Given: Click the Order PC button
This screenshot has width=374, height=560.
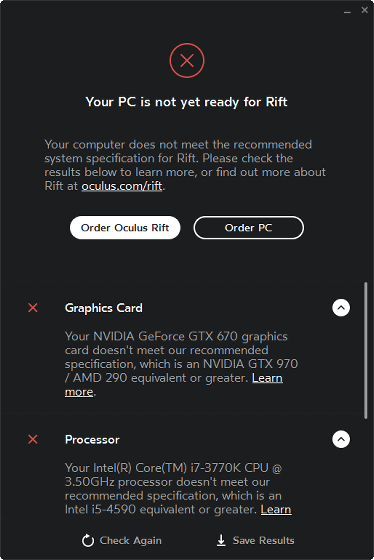Looking at the screenshot, I should (x=249, y=228).
